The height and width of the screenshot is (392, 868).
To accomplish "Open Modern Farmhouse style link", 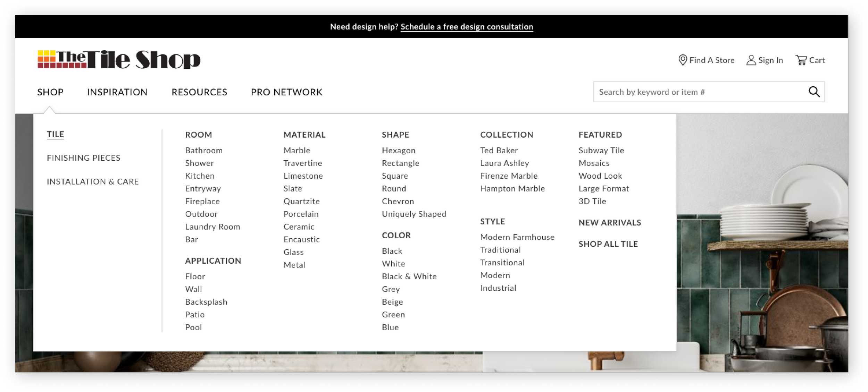I will pos(517,237).
